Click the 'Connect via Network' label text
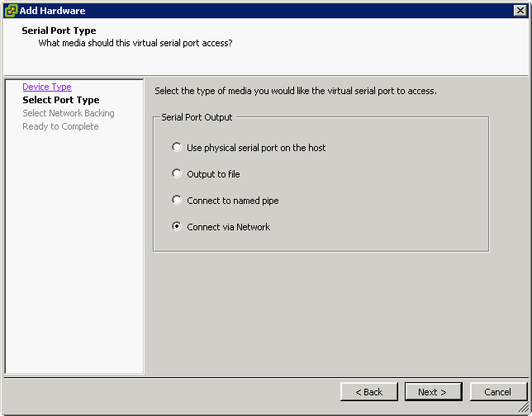This screenshot has height=416, width=532. [x=228, y=227]
